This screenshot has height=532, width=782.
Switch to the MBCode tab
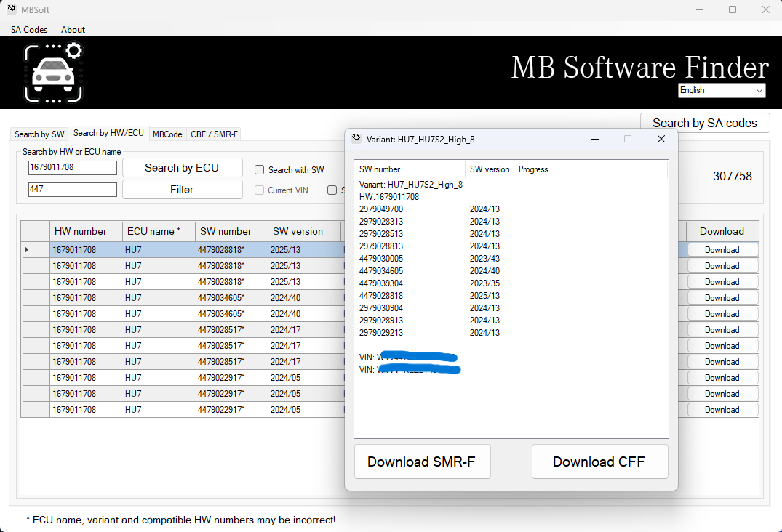167,134
